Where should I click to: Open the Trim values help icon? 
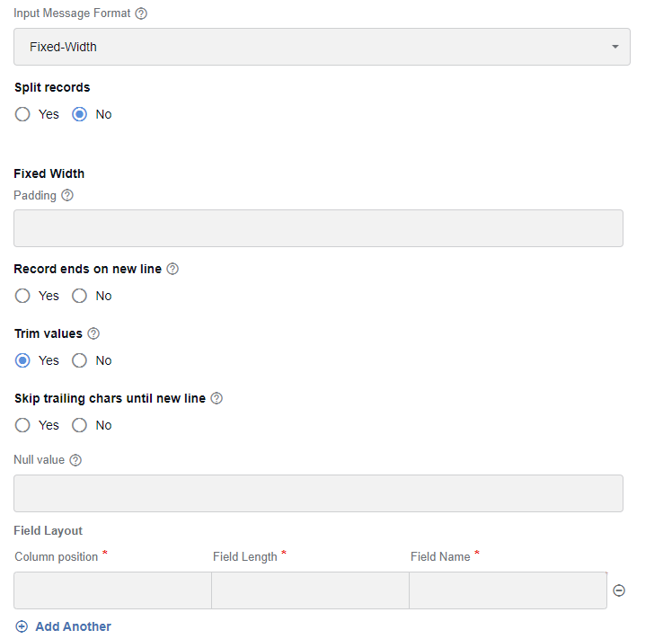click(x=93, y=333)
